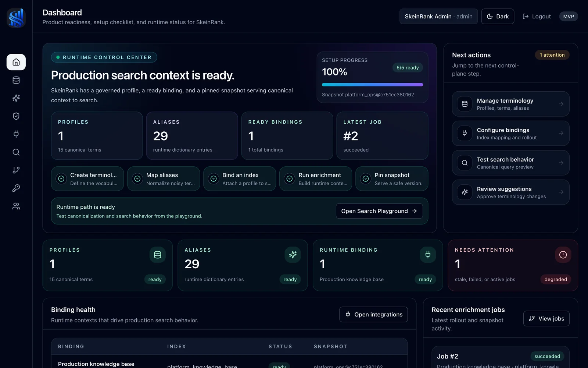This screenshot has height=368, width=588.
Task: Click the Runtime Control Center pill
Action: (x=104, y=57)
